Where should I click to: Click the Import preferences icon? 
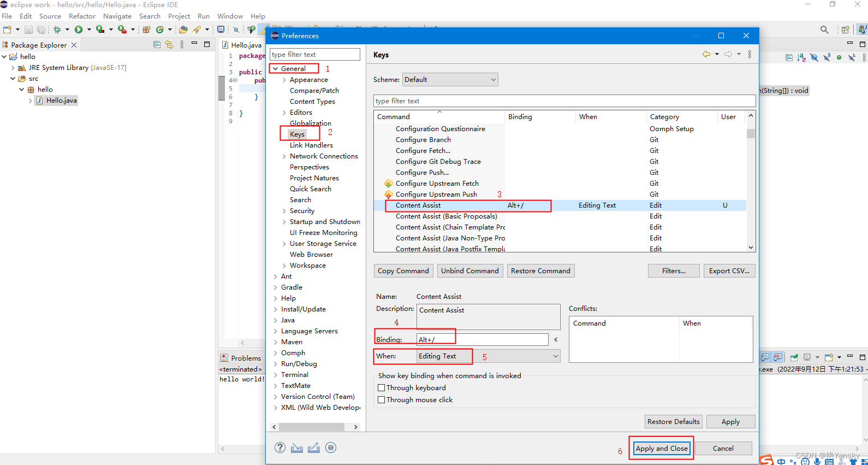(296, 448)
